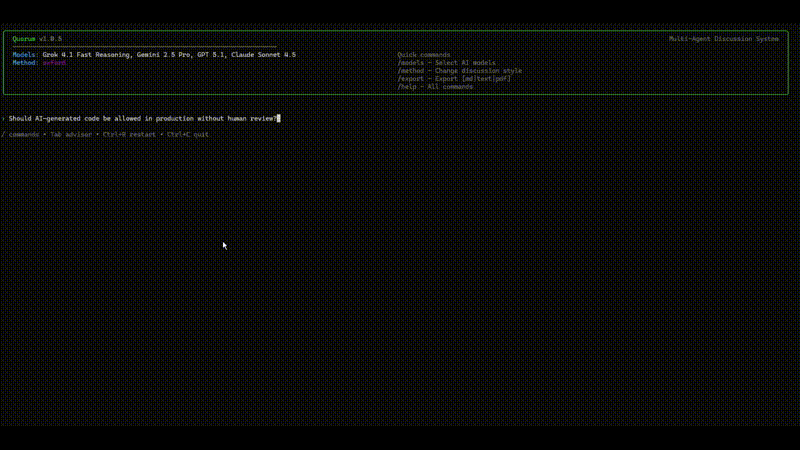Click the 'oxford' method value

pyautogui.click(x=54, y=63)
